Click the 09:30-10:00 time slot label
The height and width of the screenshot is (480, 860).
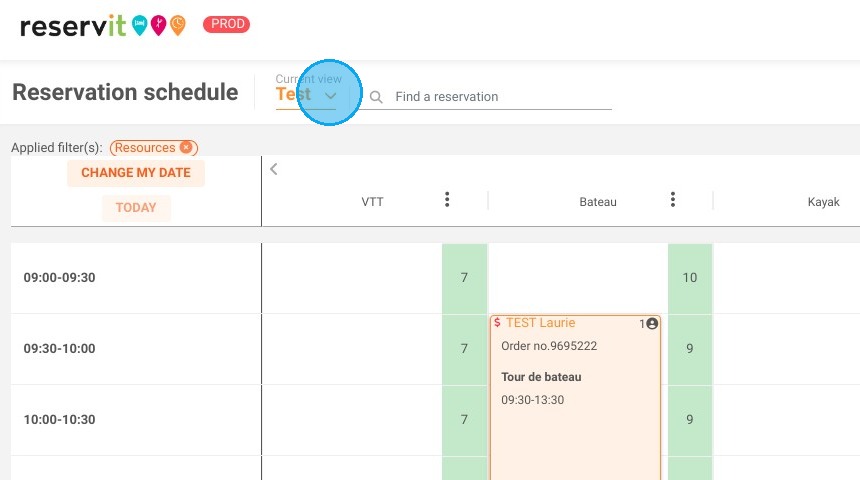(x=59, y=349)
